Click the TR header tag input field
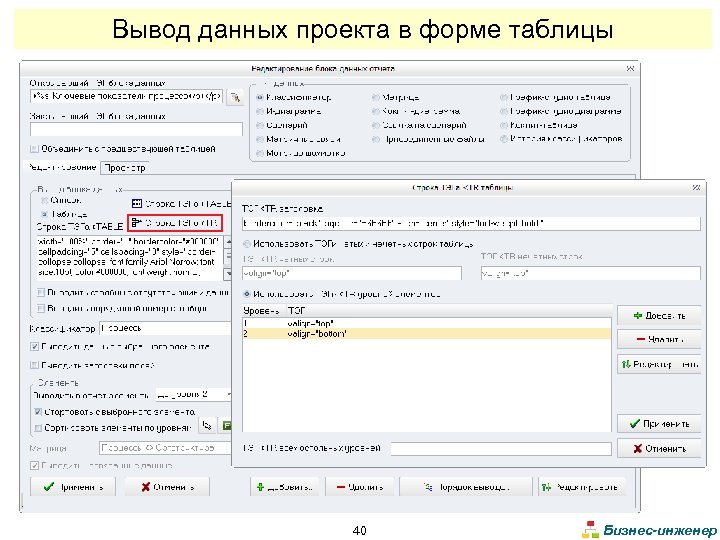720x540 pixels. click(471, 224)
